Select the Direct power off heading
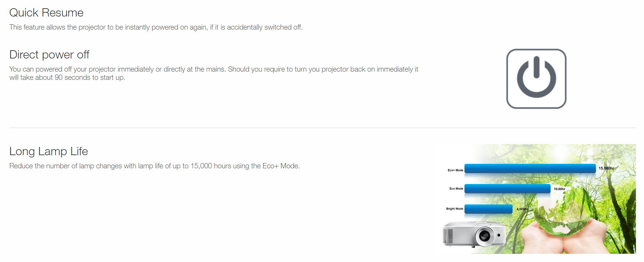The image size is (644, 262). click(49, 55)
